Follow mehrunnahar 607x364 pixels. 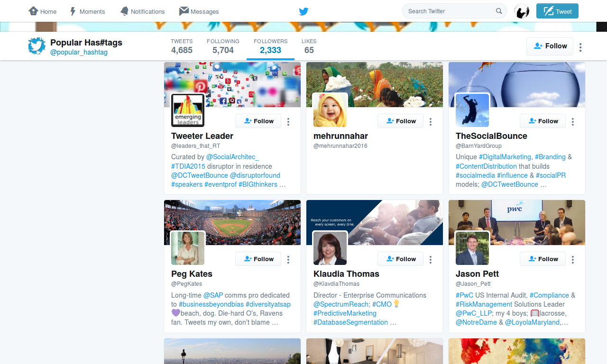coord(400,121)
